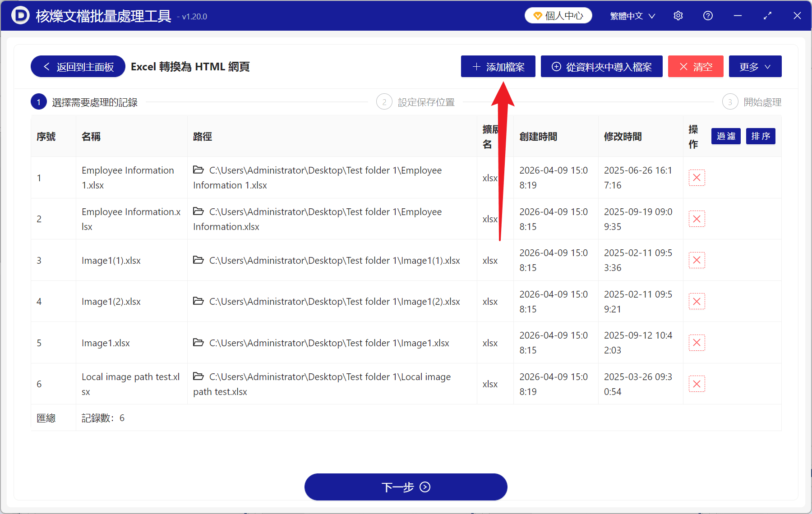812x514 pixels.
Task: Click the 下一步 button to continue
Action: pos(406,487)
